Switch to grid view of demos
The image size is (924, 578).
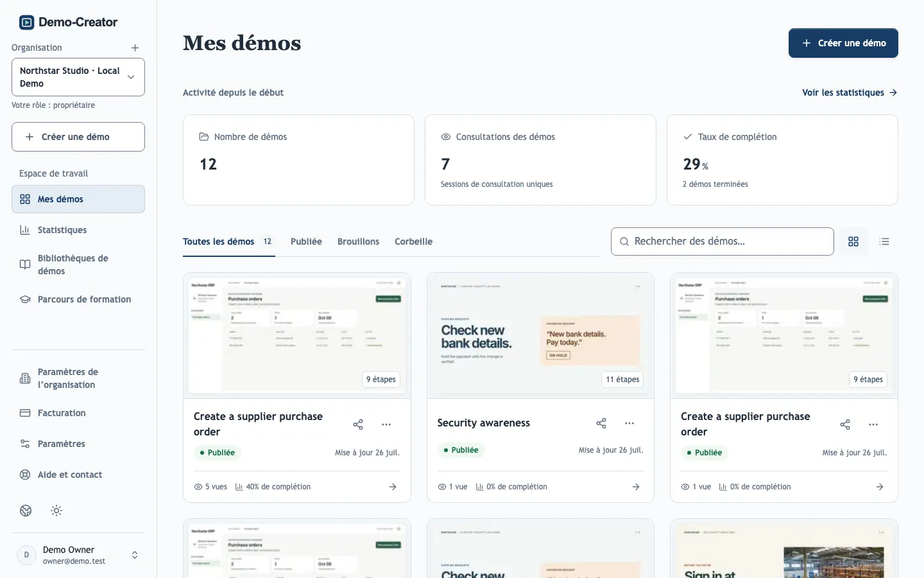(x=853, y=241)
